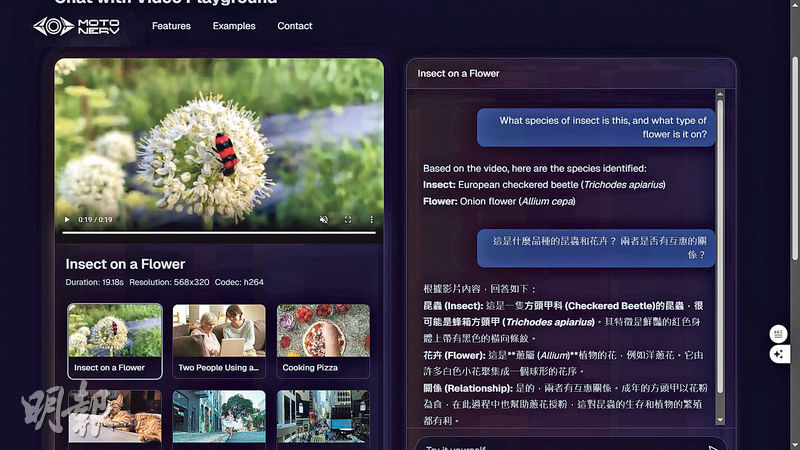Open the Features menu item
This screenshot has height=450, width=800.
171,26
